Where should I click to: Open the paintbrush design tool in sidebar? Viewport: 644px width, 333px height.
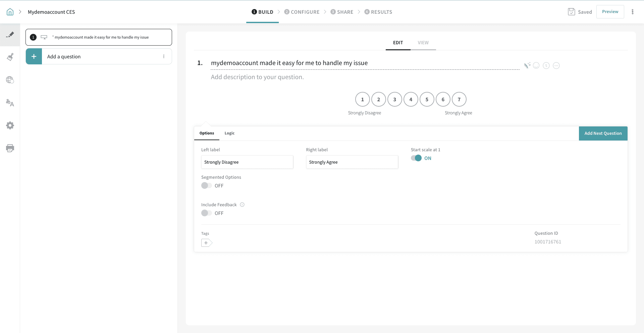pyautogui.click(x=10, y=57)
